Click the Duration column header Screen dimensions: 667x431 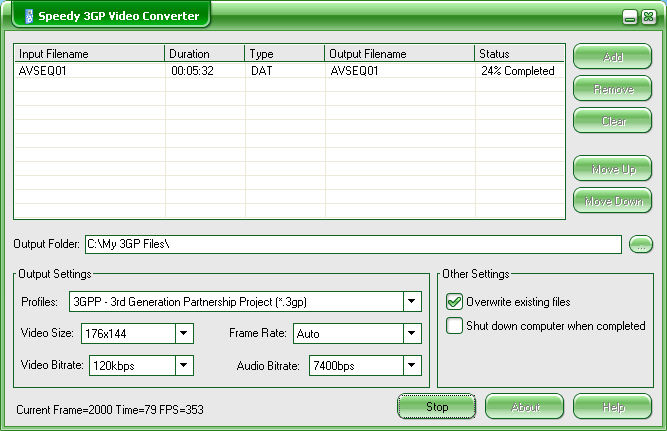[205, 54]
